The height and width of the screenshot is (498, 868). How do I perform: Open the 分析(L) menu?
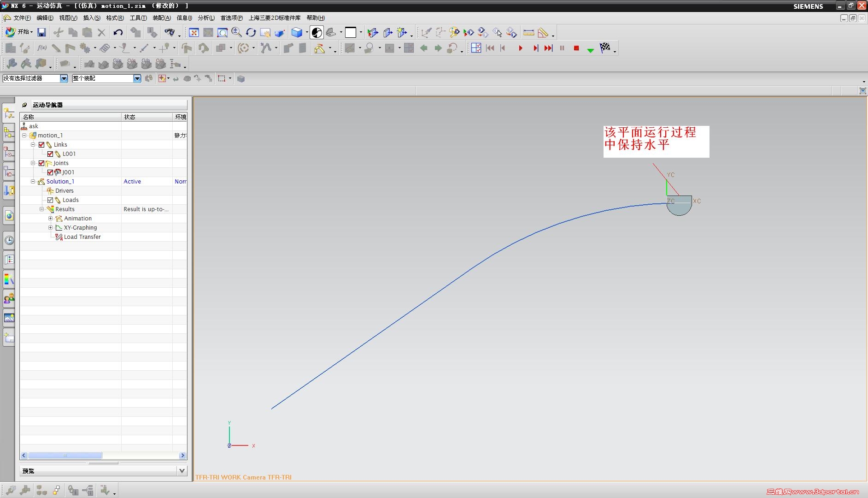(x=206, y=18)
